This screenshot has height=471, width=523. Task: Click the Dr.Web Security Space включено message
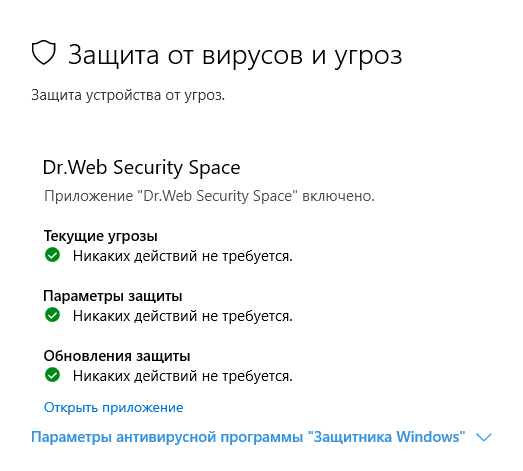[x=209, y=196]
